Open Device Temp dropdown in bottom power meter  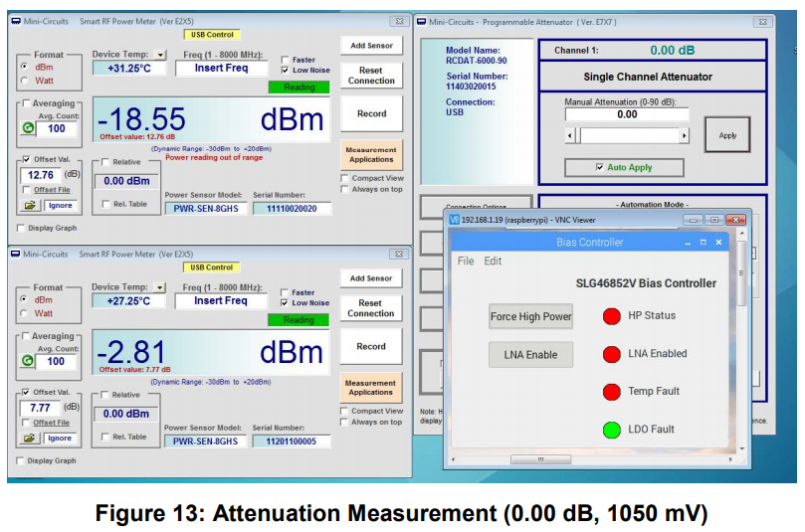[x=160, y=287]
